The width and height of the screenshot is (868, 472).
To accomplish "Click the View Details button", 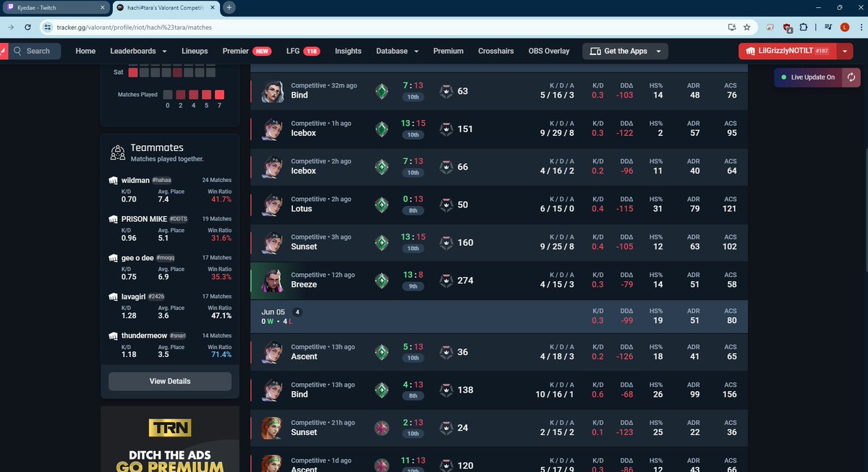I will point(170,381).
